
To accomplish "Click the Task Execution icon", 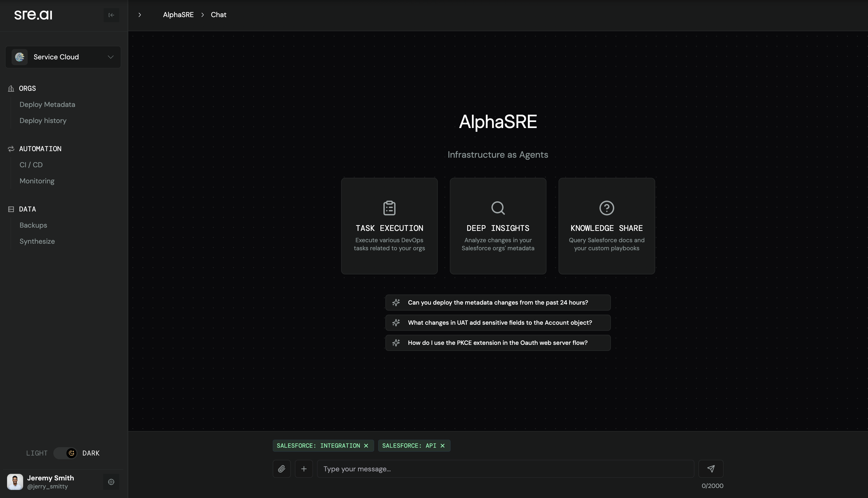I will 389,208.
